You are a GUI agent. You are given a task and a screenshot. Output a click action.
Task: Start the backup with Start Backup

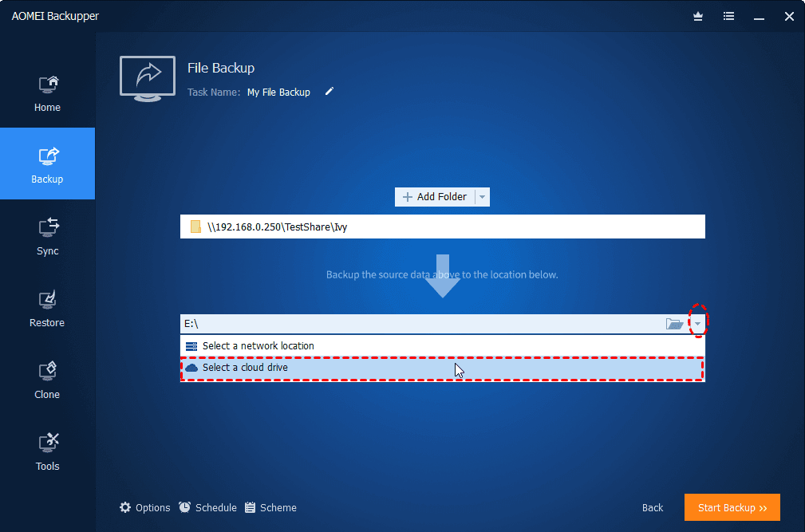tap(732, 507)
